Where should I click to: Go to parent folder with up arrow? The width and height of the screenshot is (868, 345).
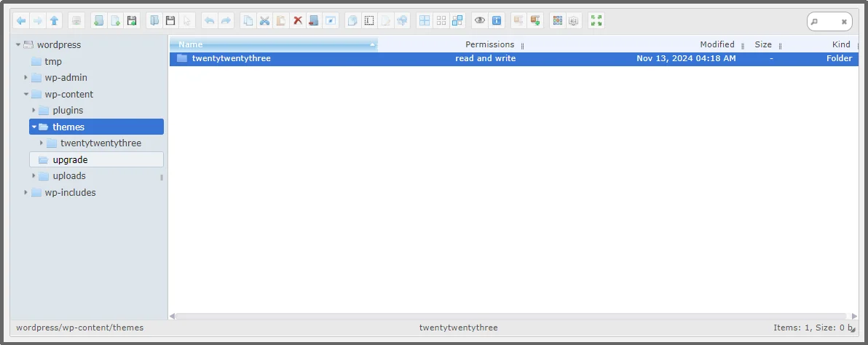pos(54,21)
